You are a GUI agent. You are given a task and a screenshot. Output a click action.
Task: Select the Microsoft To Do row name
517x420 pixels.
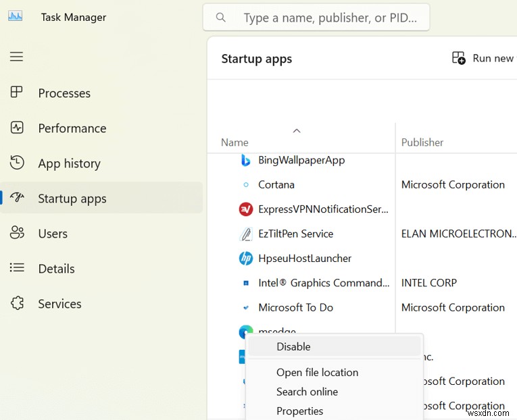pyautogui.click(x=295, y=308)
